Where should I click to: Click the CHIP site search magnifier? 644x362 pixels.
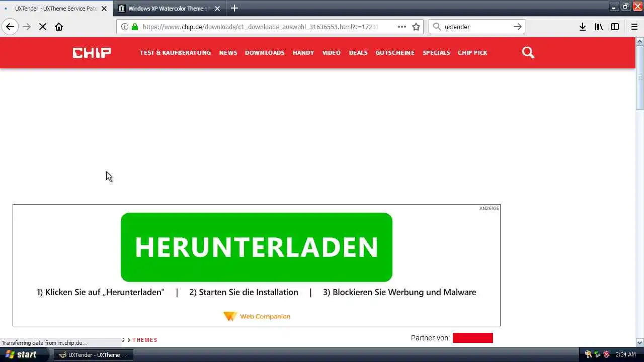click(528, 52)
